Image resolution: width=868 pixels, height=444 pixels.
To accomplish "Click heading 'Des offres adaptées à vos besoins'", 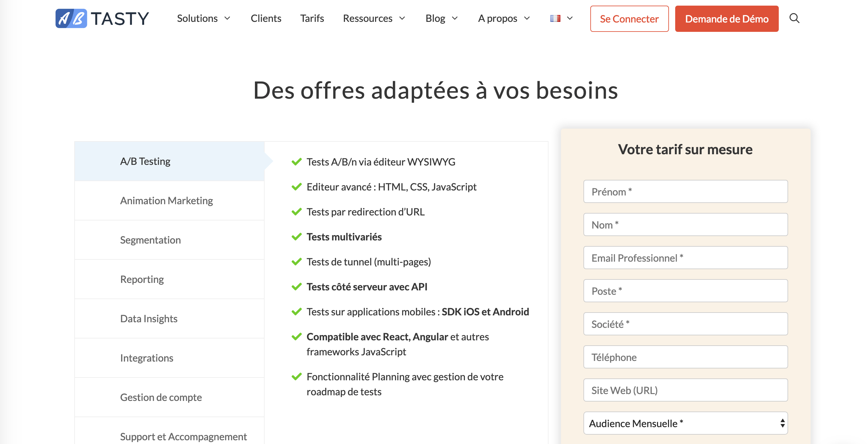I will click(435, 90).
